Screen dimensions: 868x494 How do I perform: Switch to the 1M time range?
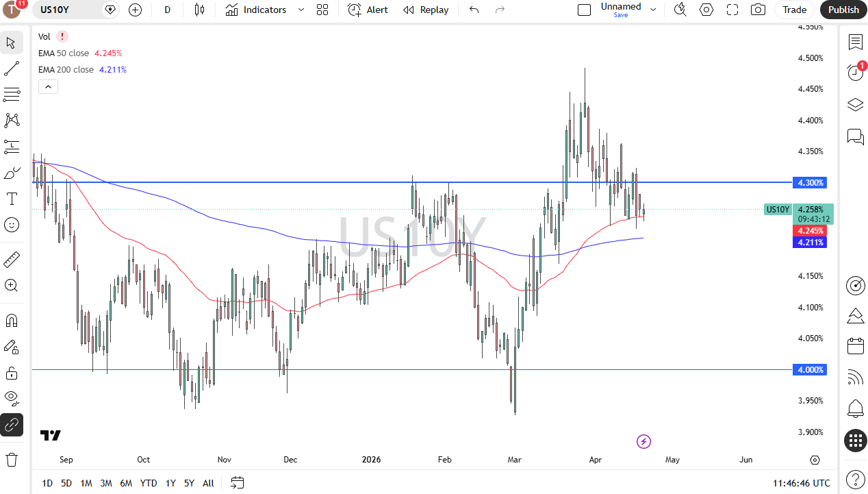click(x=86, y=483)
